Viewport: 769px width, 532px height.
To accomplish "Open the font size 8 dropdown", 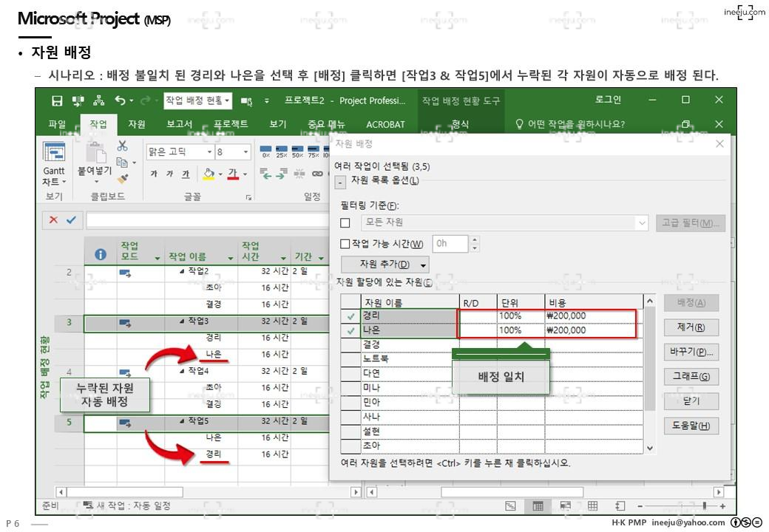I will click(x=245, y=152).
